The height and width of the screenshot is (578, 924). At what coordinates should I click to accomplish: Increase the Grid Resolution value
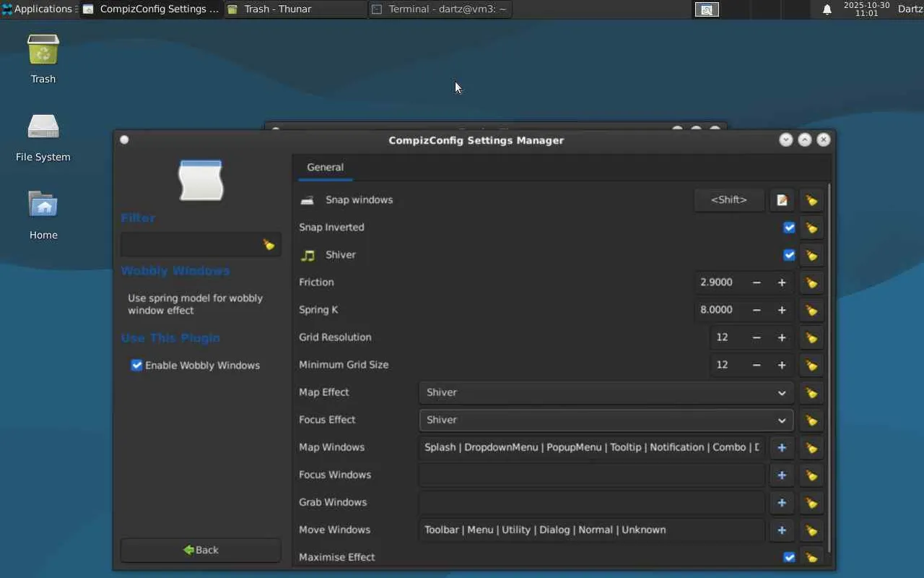point(782,337)
